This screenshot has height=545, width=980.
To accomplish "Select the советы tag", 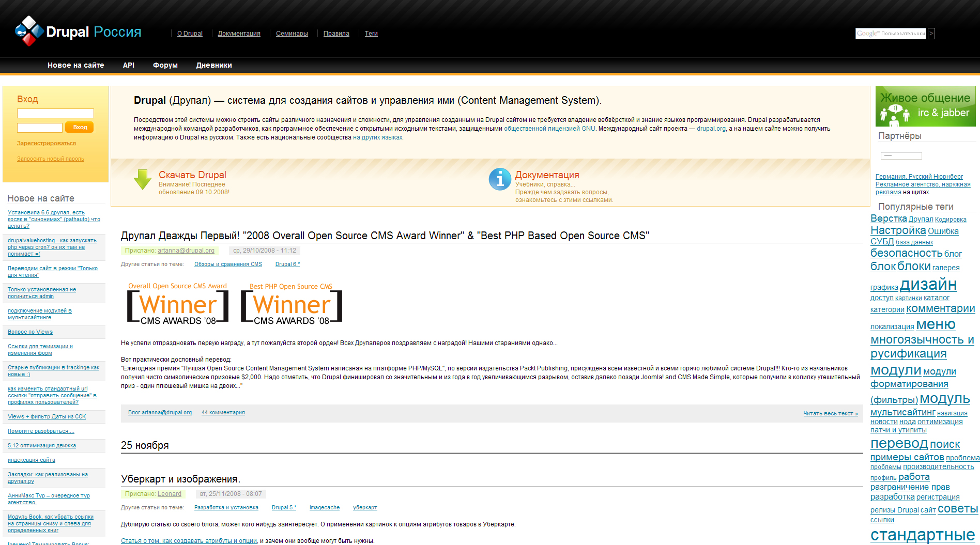I will [958, 508].
